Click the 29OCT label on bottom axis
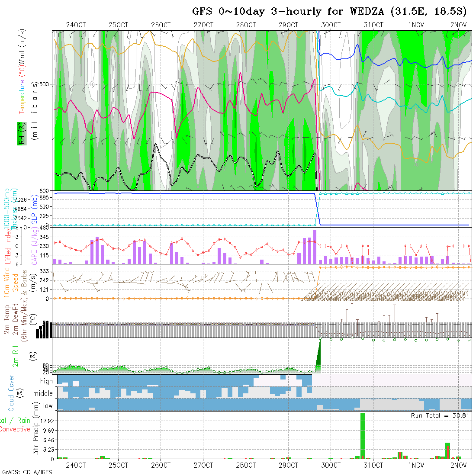 tap(288, 465)
